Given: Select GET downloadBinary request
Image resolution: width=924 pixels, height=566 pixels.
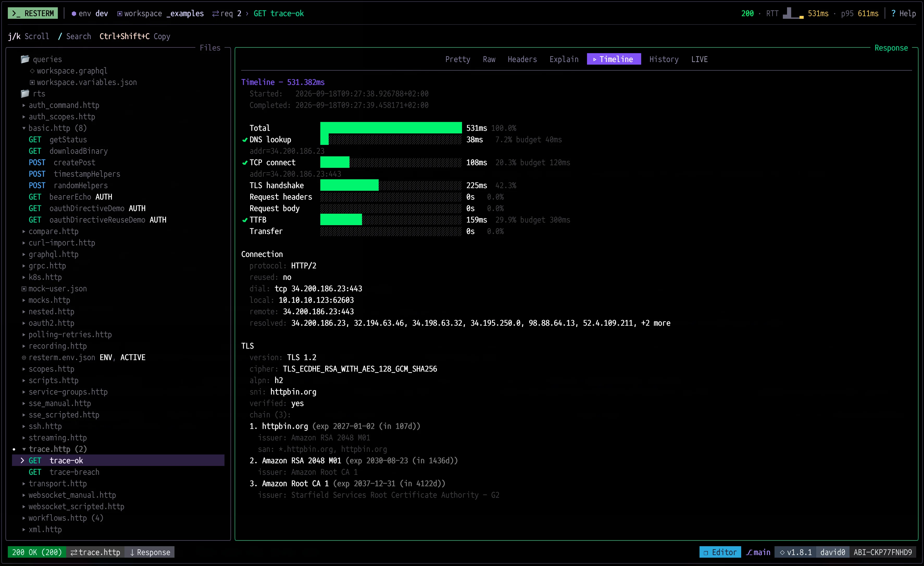Looking at the screenshot, I should pos(68,151).
